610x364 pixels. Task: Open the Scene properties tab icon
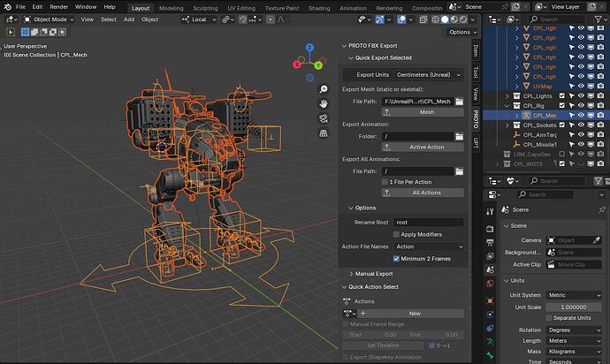pyautogui.click(x=490, y=269)
